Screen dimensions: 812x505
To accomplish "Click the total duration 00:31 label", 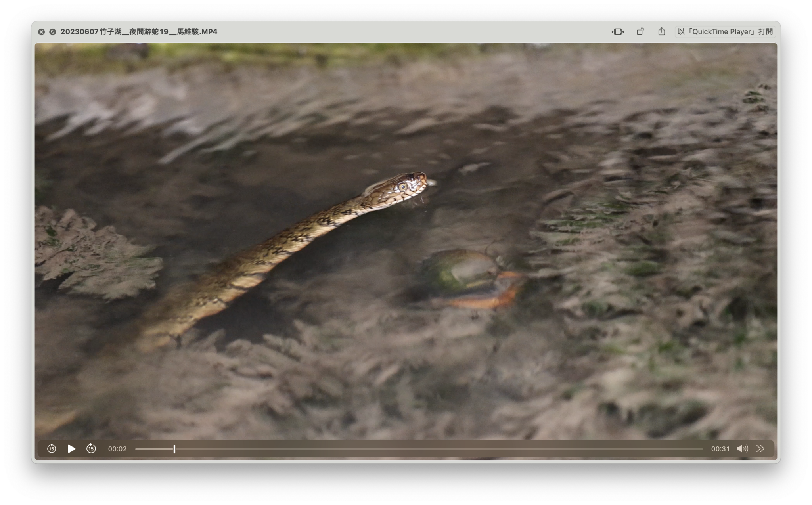I will [x=720, y=449].
